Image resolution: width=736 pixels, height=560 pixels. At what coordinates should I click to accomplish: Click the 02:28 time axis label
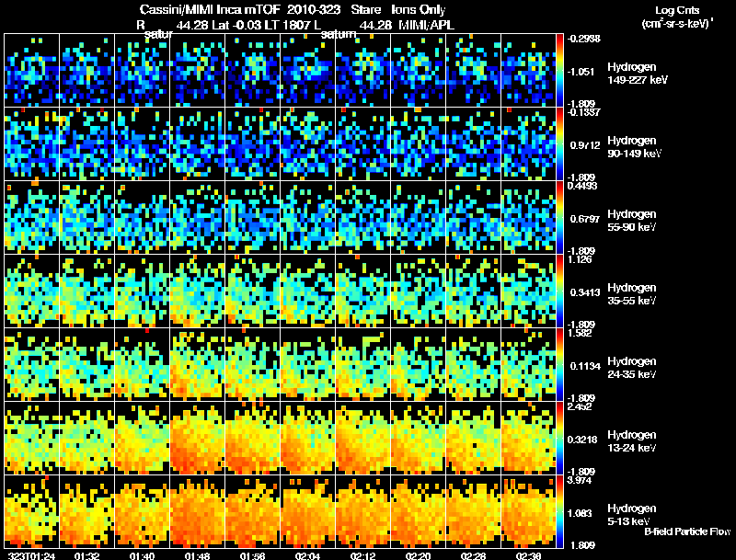point(473,556)
